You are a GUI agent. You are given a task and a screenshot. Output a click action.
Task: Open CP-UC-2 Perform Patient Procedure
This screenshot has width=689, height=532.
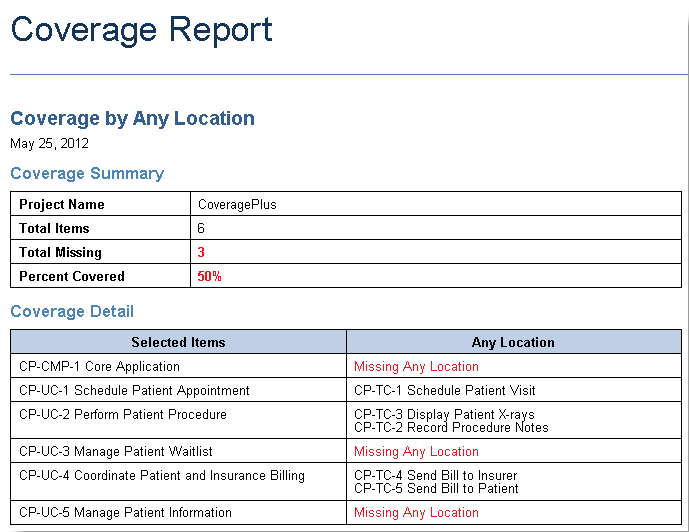[x=123, y=414]
